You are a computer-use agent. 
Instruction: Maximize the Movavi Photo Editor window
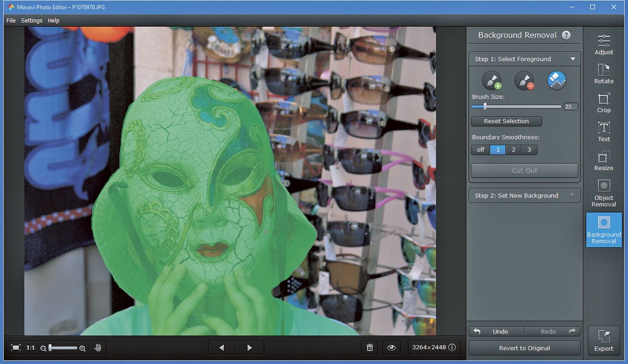point(593,7)
